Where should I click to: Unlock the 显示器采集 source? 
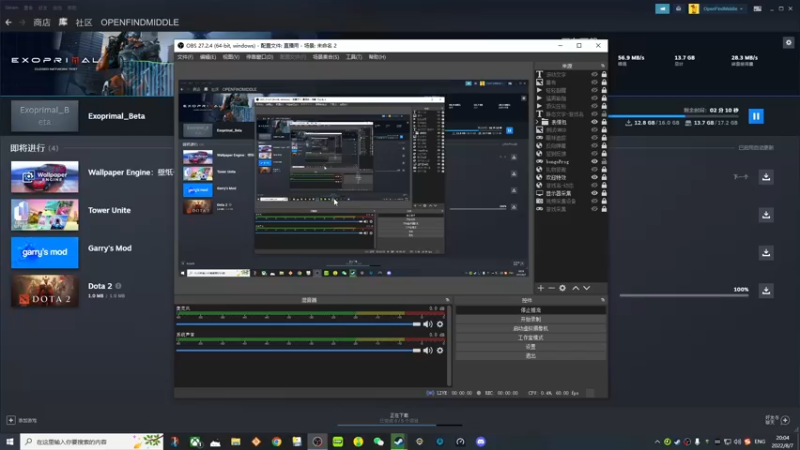click(604, 193)
